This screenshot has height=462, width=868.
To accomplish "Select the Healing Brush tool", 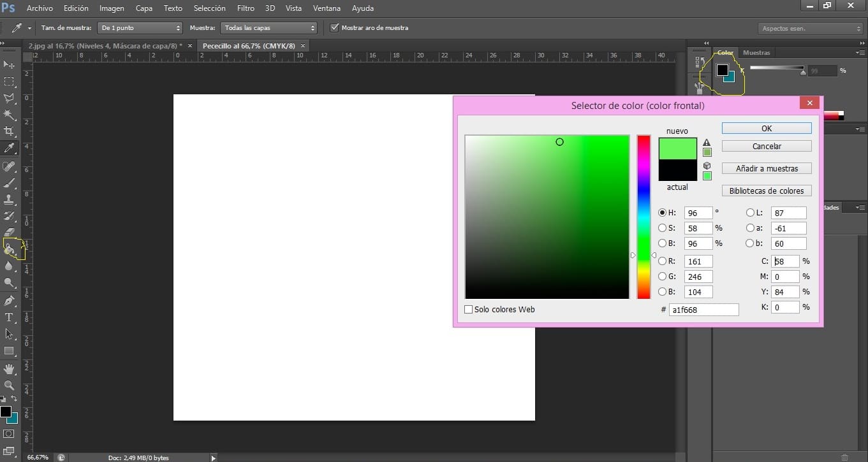I will click(x=9, y=167).
